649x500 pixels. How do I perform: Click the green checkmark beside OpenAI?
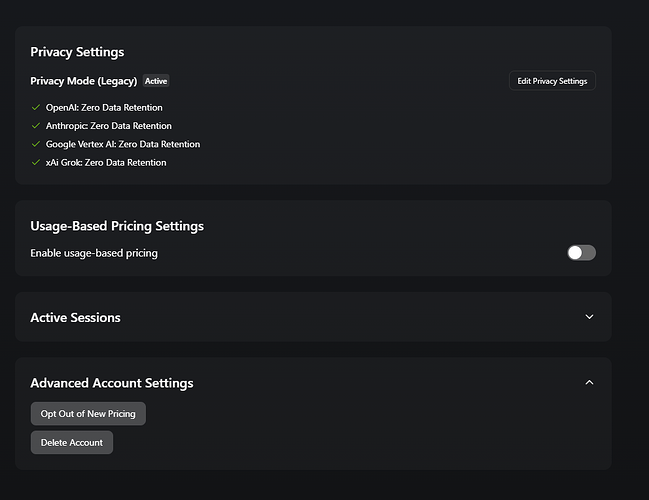pos(36,107)
